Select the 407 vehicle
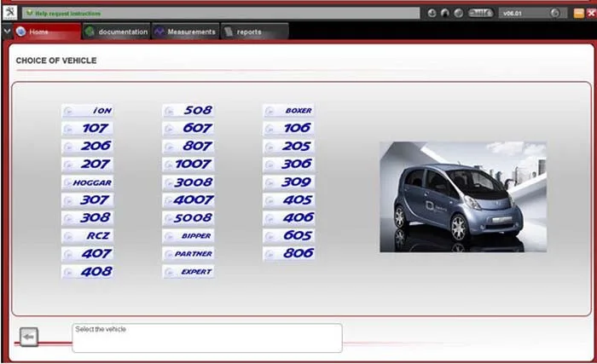 point(88,253)
